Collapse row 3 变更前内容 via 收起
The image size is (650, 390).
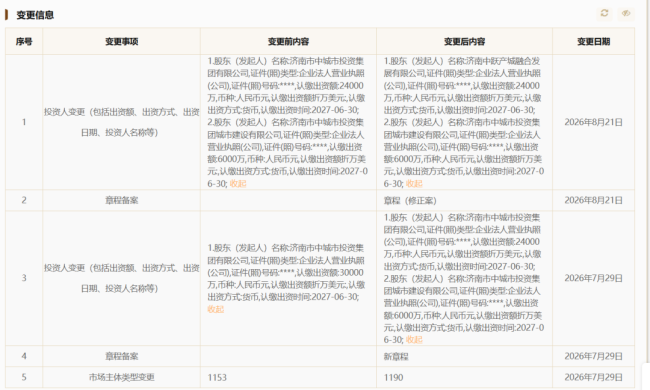pos(216,309)
